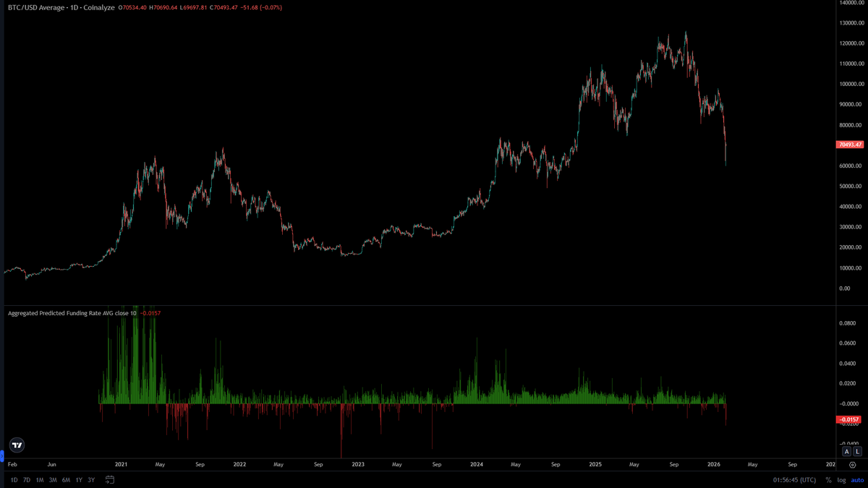The width and height of the screenshot is (868, 488).
Task: Open timezone menu showing 01:56:45 (UTC)
Action: pyautogui.click(x=794, y=480)
